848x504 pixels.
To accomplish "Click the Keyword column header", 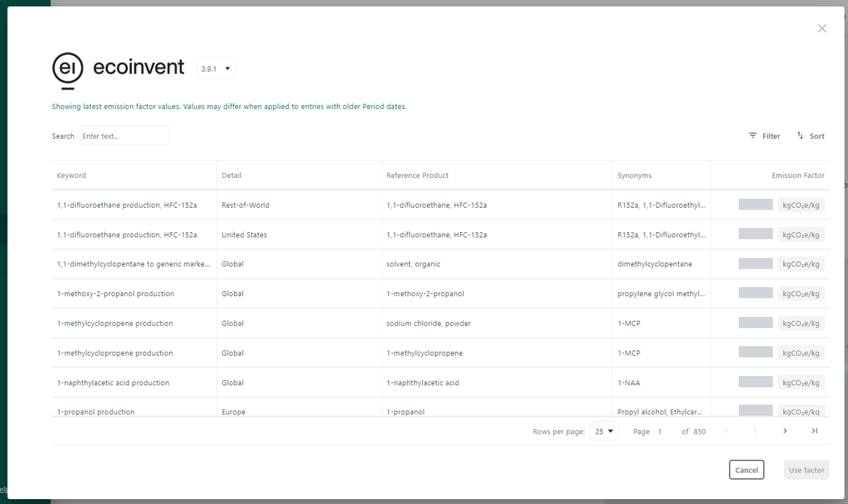I will click(x=72, y=176).
